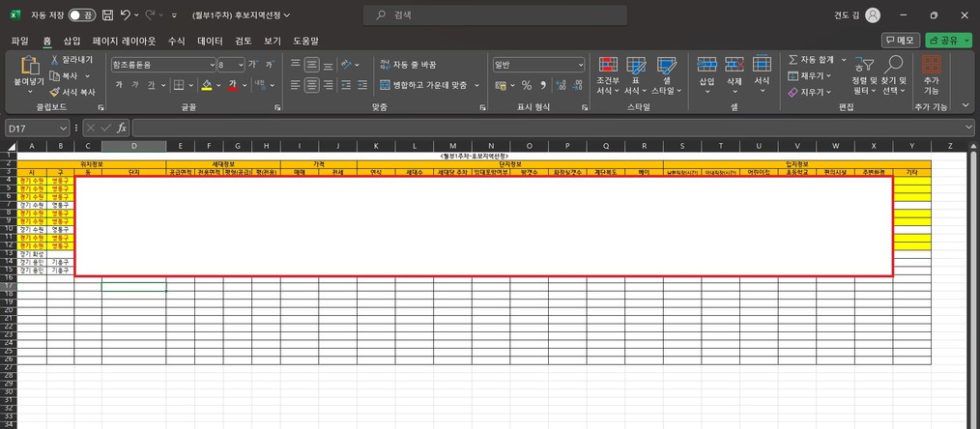Switch to the Data (데이터) tab
Viewport: 980px width, 429px height.
pyautogui.click(x=210, y=42)
